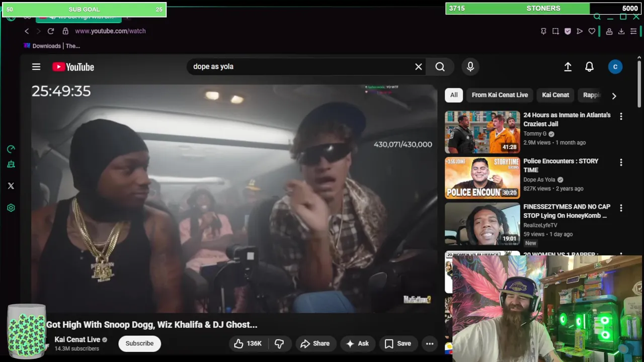This screenshot has width=644, height=362.
Task: Open the Tommy G channel name
Action: (535, 134)
